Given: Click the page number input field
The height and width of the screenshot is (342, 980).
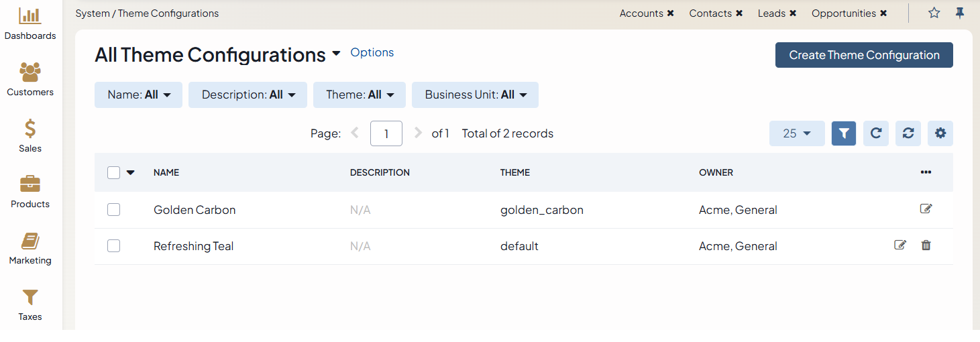Looking at the screenshot, I should click(386, 133).
